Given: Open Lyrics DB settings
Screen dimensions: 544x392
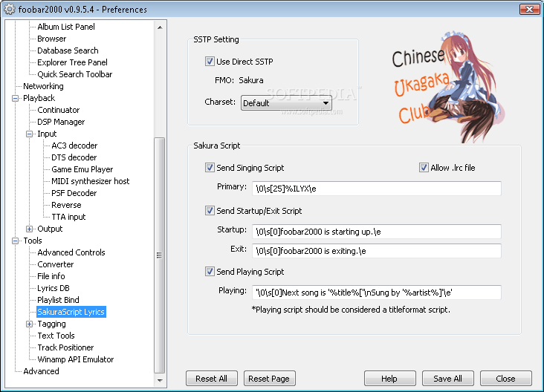Looking at the screenshot, I should pos(54,288).
